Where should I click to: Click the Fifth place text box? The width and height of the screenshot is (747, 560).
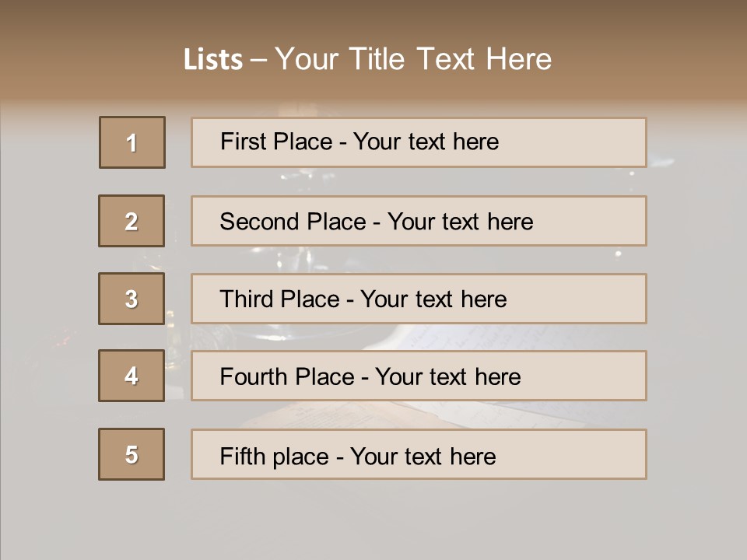(x=419, y=455)
